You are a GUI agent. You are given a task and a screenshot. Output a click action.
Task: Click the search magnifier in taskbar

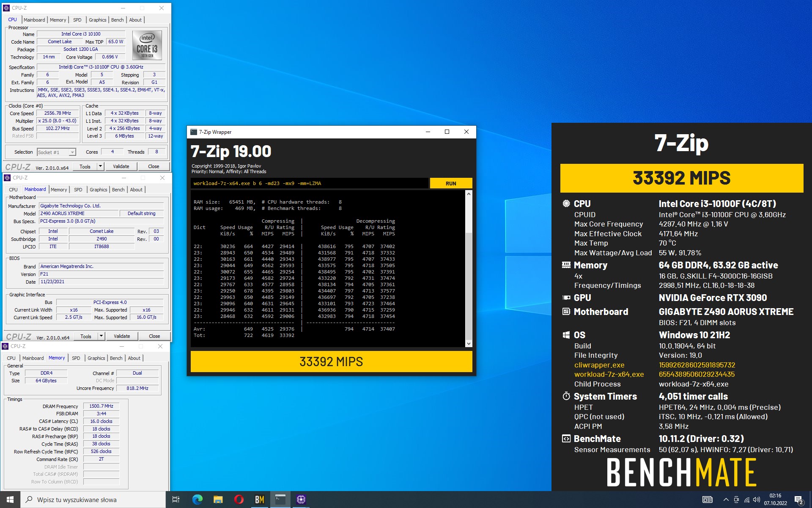tap(29, 500)
